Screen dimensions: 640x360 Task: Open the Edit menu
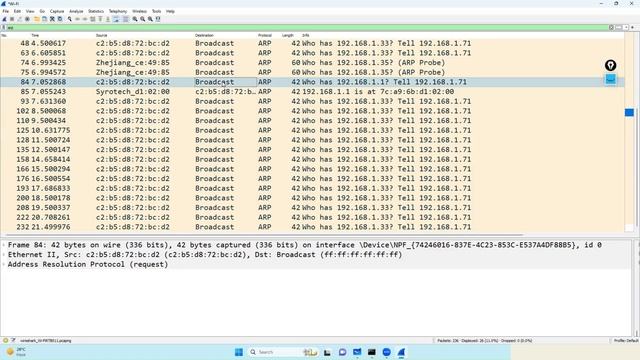tap(17, 11)
